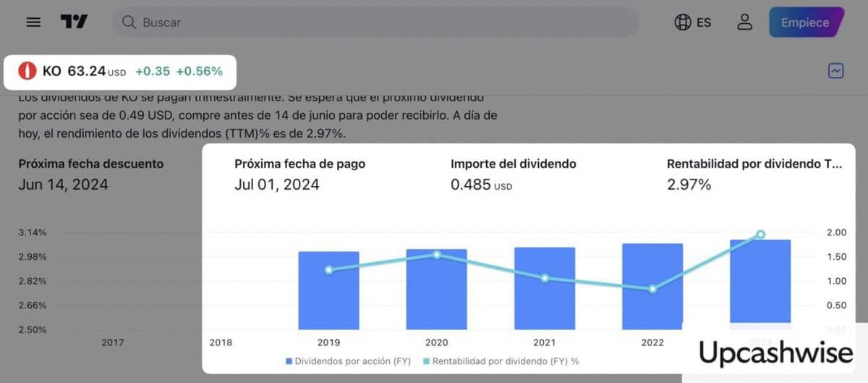Click the 2021 yield line point
This screenshot has height=383, width=868.
(545, 279)
